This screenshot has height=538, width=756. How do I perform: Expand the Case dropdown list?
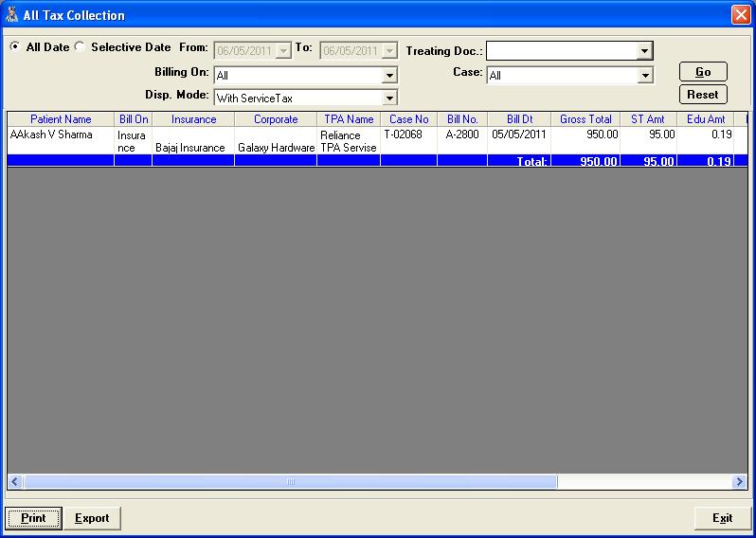(644, 76)
